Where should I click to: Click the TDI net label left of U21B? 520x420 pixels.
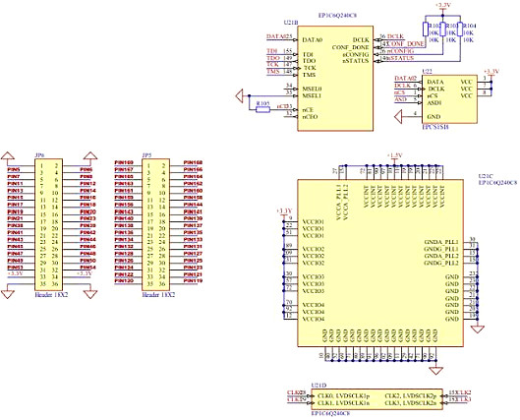coord(272,51)
